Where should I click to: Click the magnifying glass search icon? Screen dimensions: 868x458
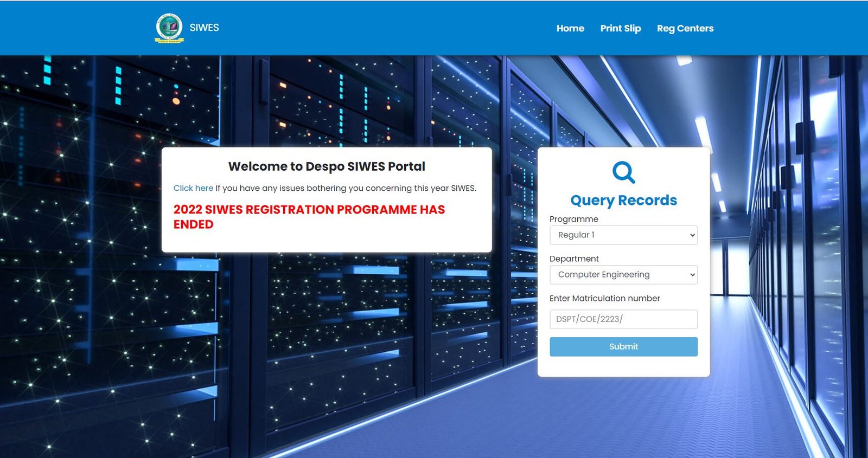point(623,172)
